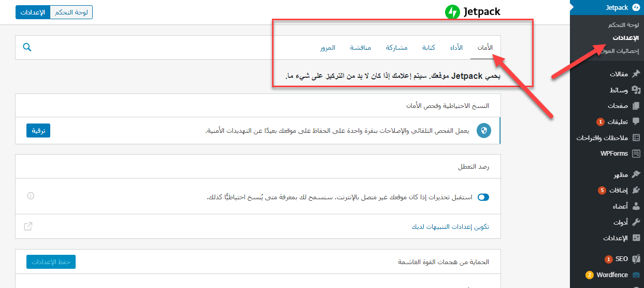Select the مناقشة tab
644x288 pixels.
[x=361, y=48]
